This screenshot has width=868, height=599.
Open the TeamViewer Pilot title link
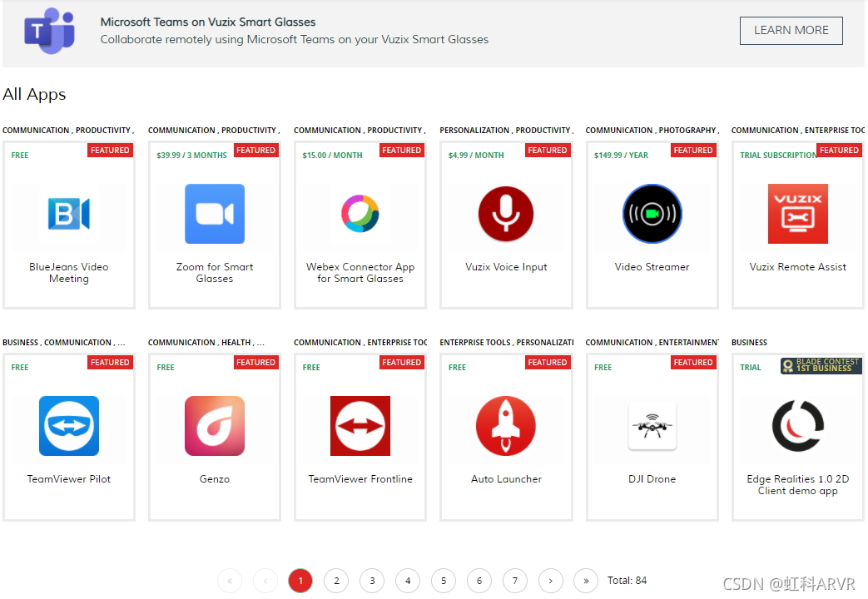68,479
